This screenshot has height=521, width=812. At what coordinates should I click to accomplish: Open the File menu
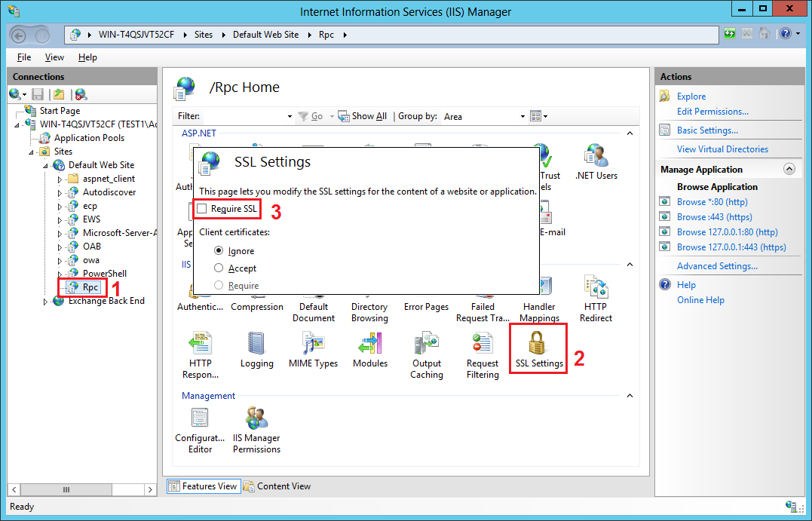pyautogui.click(x=24, y=57)
